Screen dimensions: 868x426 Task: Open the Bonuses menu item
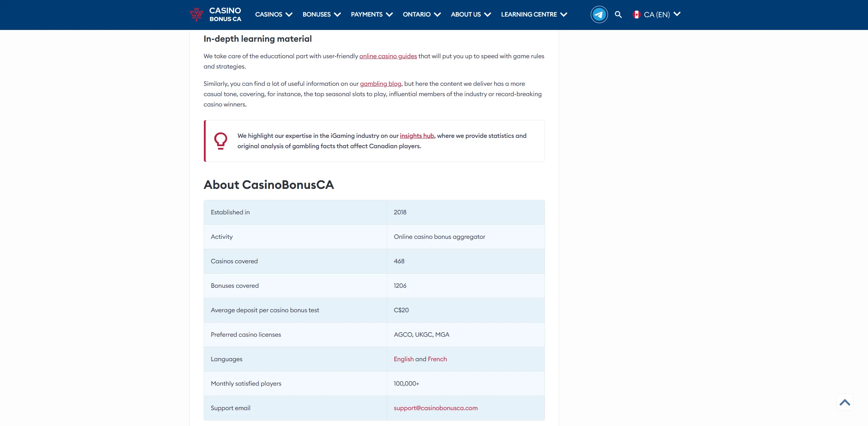pyautogui.click(x=317, y=14)
